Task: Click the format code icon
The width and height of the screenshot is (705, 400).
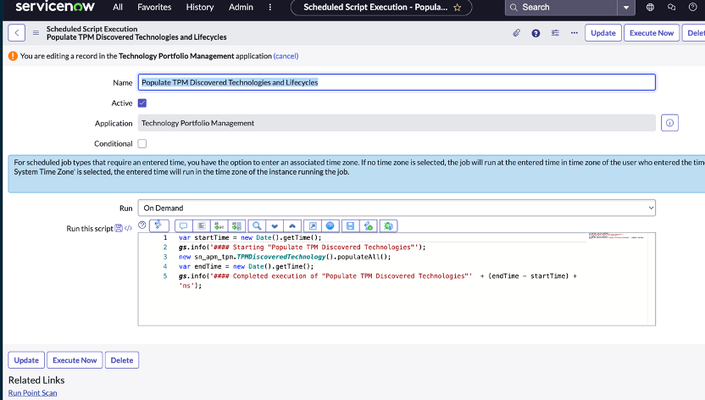Action: point(201,226)
